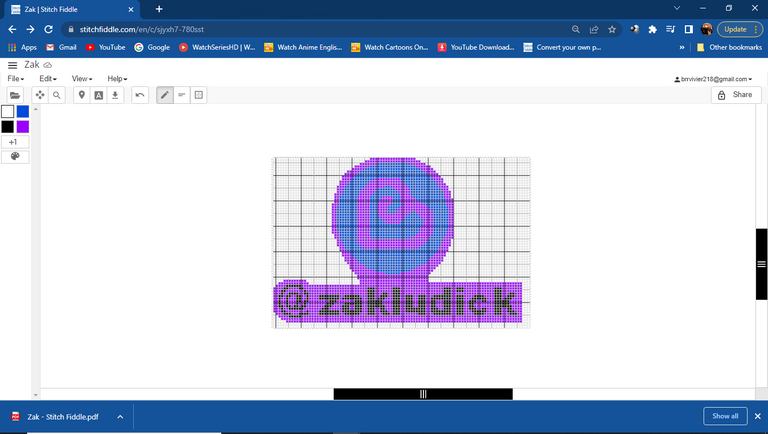Open the Convert your own bookmark
Image resolution: width=768 pixels, height=434 pixels.
point(562,48)
